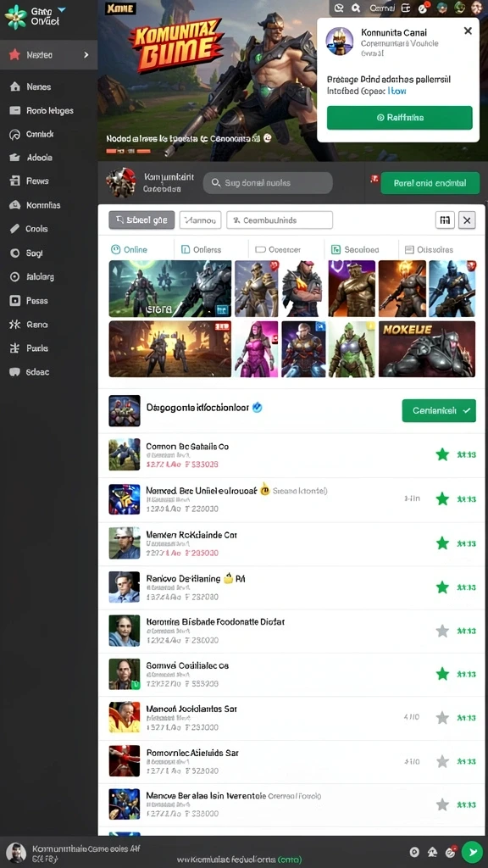Open the MOKELIE game thumbnail
The width and height of the screenshot is (488, 868).
click(427, 348)
